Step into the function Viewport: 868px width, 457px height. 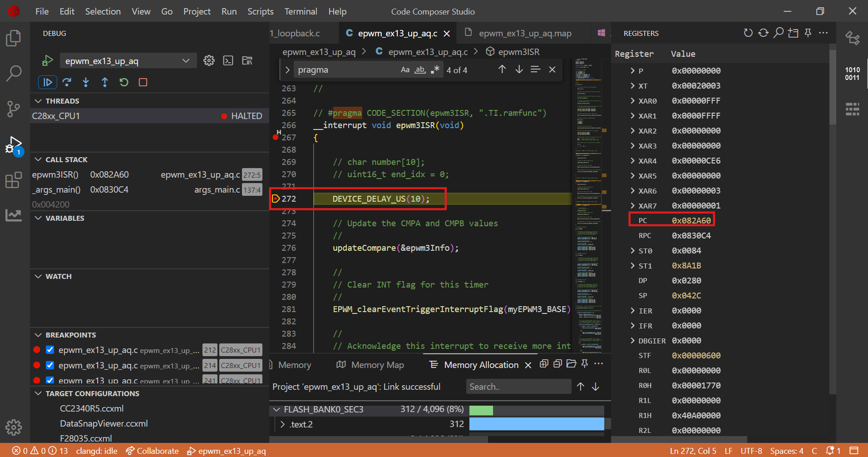pyautogui.click(x=86, y=82)
